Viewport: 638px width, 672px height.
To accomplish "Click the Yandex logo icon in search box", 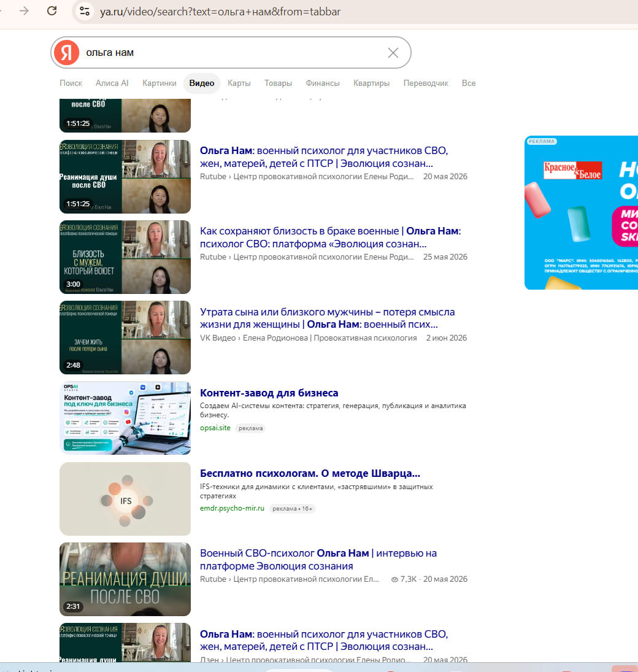I will pyautogui.click(x=66, y=52).
